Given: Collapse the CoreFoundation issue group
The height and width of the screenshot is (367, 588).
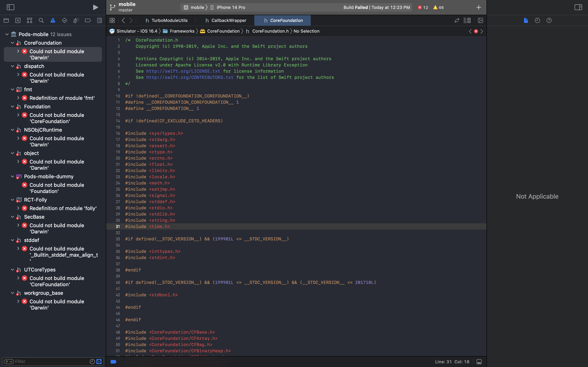Looking at the screenshot, I should coord(13,43).
